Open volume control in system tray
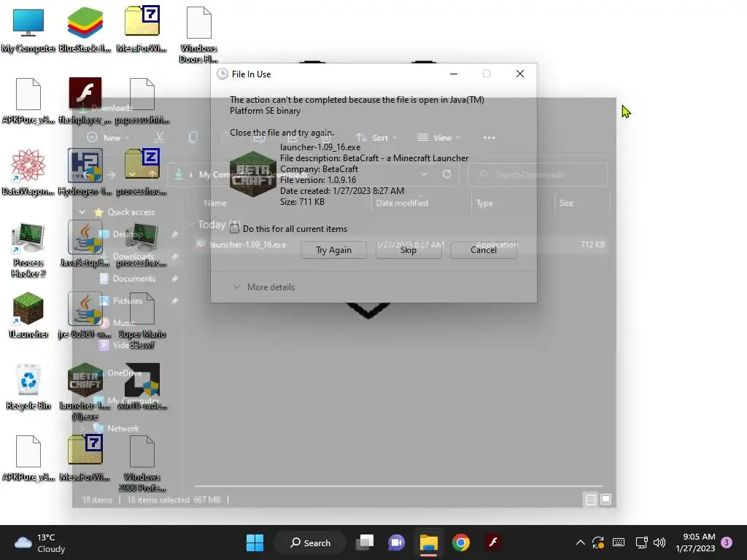 point(659,542)
